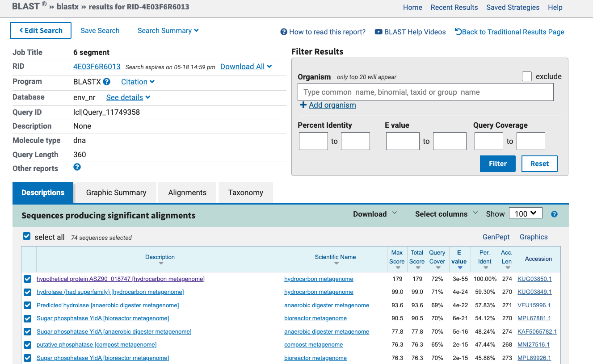Open Help in top navigation
Image resolution: width=593 pixels, height=364 pixels.
click(555, 7)
